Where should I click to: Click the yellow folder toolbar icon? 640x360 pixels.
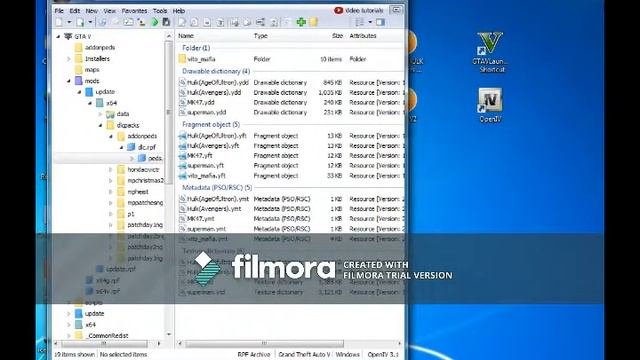(x=313, y=22)
